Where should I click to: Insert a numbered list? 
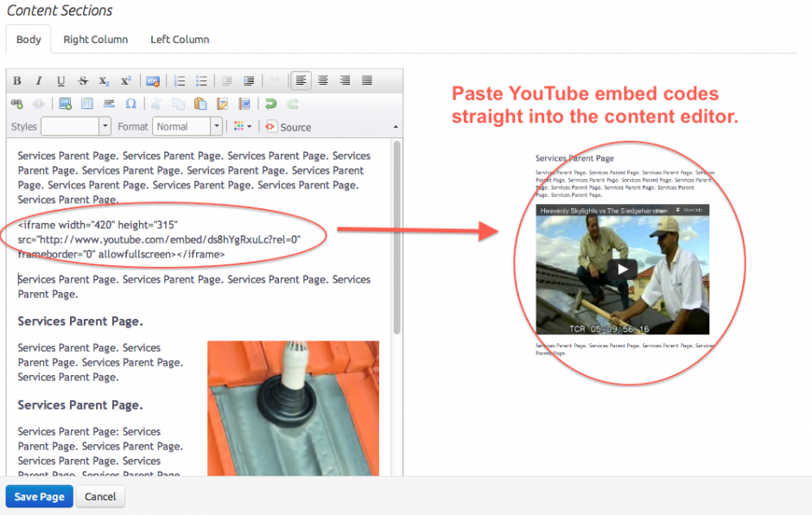pyautogui.click(x=180, y=81)
